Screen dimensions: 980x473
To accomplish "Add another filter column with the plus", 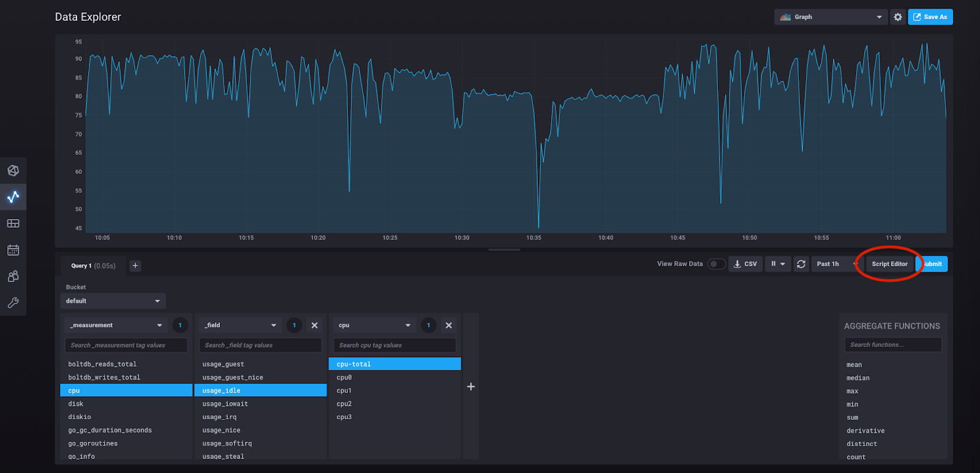I will click(471, 387).
